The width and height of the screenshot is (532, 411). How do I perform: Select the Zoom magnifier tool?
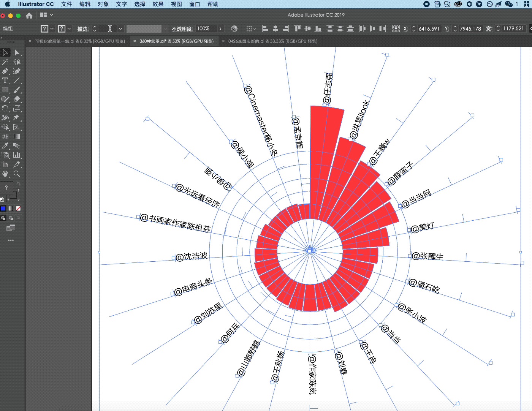coord(17,174)
